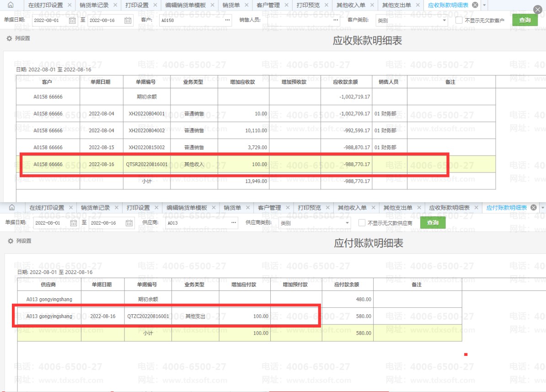Open the end date calendar in the payables report
Viewport: 546px width, 392px height.
[129, 223]
